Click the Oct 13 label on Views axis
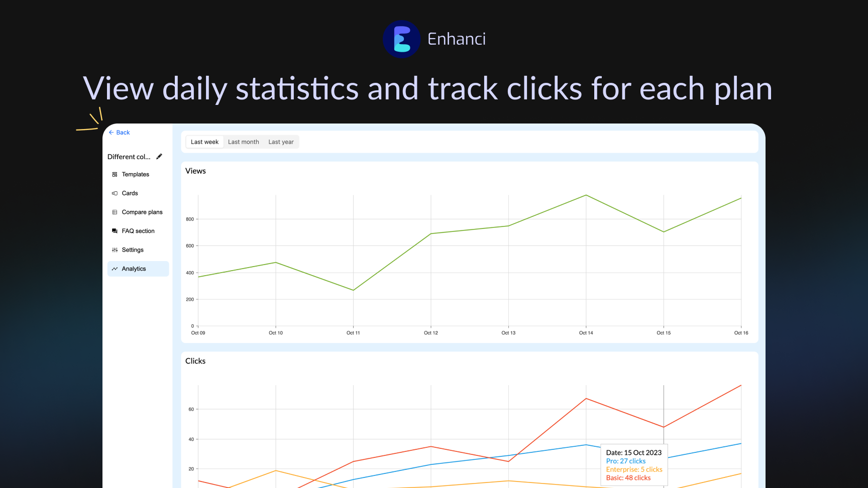 (x=508, y=333)
